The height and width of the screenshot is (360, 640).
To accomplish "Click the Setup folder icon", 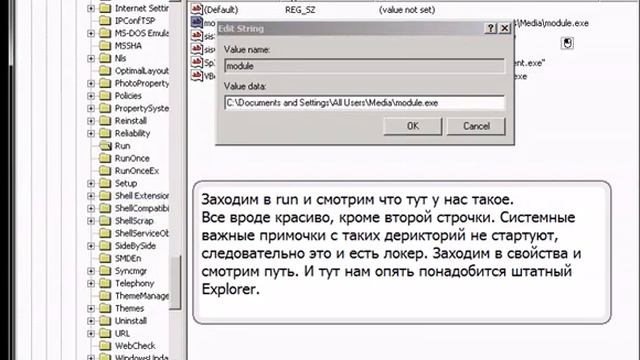I will click(x=105, y=183).
